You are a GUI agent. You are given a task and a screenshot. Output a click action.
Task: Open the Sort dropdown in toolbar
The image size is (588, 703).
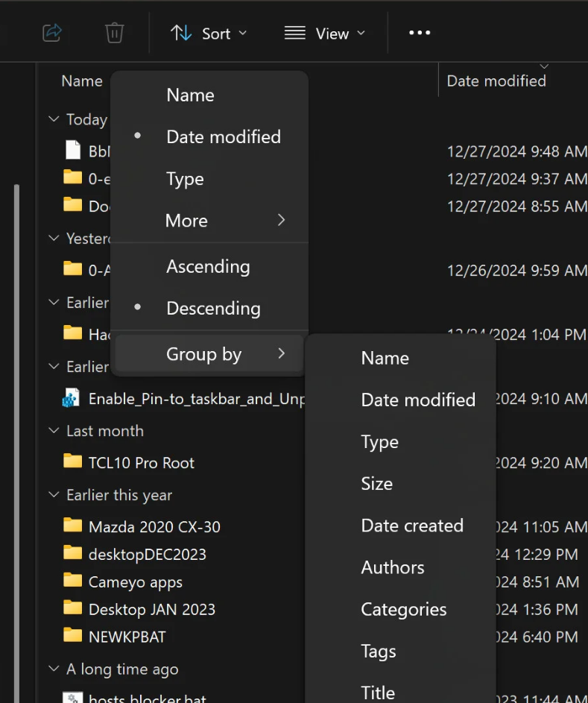click(208, 34)
